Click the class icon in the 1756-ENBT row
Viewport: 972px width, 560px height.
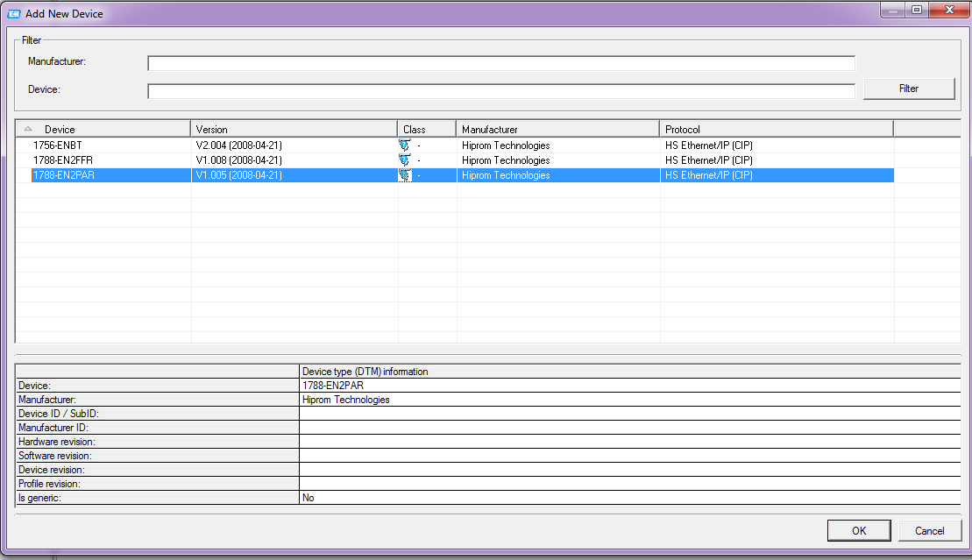404,145
